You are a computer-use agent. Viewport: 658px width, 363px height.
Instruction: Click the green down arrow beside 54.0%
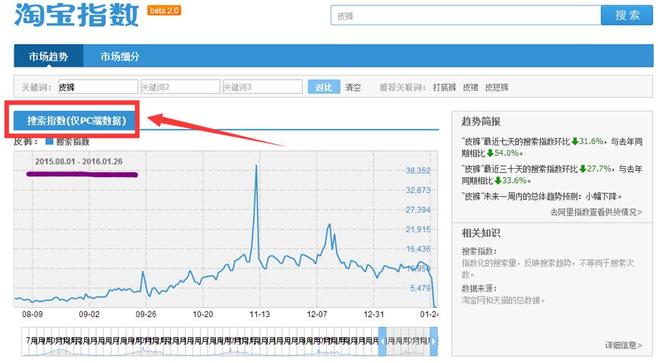(x=490, y=153)
